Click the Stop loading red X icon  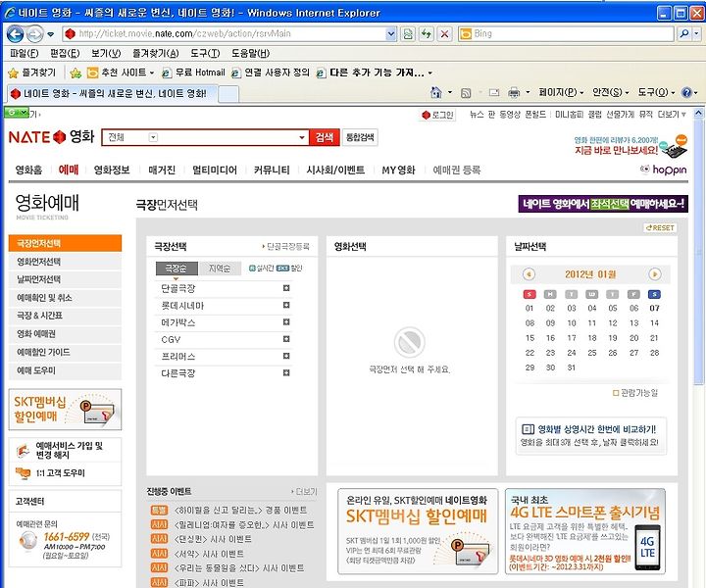(444, 33)
